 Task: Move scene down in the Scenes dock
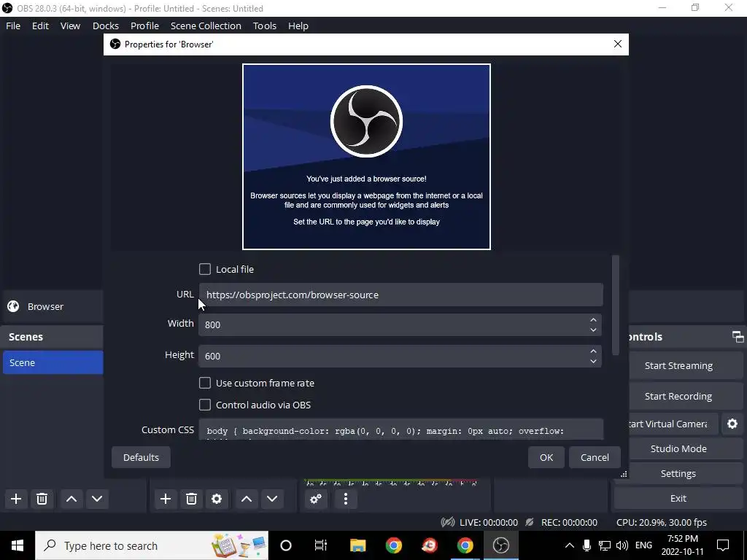coord(97,499)
